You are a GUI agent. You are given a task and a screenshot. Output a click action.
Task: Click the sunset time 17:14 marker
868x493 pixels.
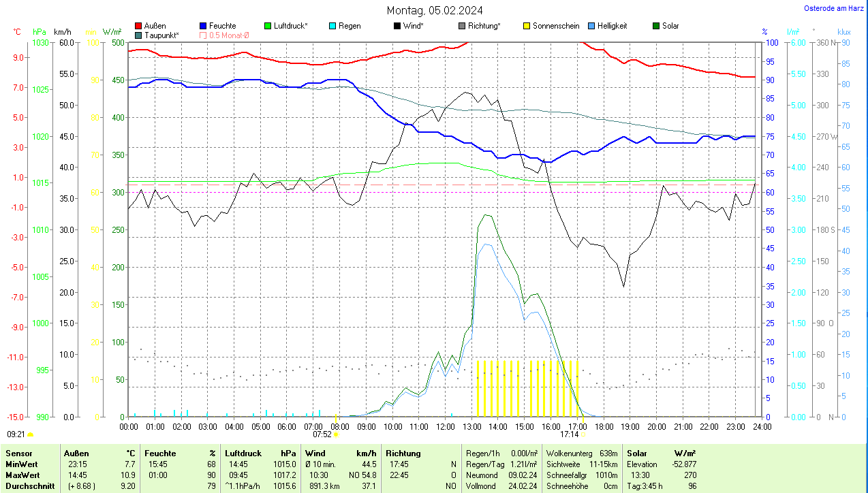570,434
